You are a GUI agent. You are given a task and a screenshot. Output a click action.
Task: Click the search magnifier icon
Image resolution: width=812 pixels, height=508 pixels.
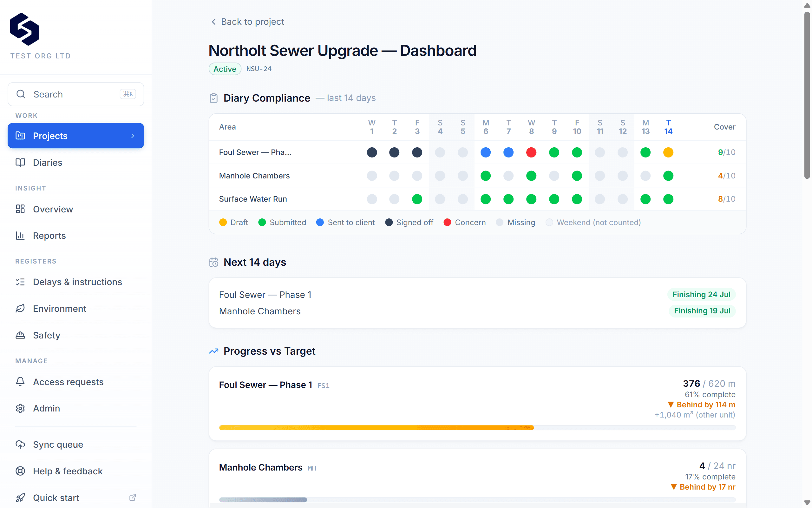click(x=21, y=94)
